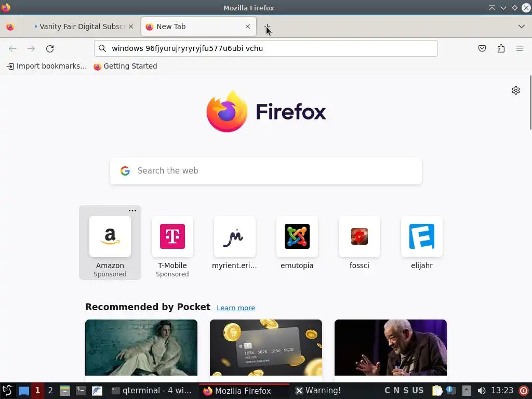Image resolution: width=532 pixels, height=399 pixels.
Task: Open the removable media eject tray icon
Action: point(466,391)
